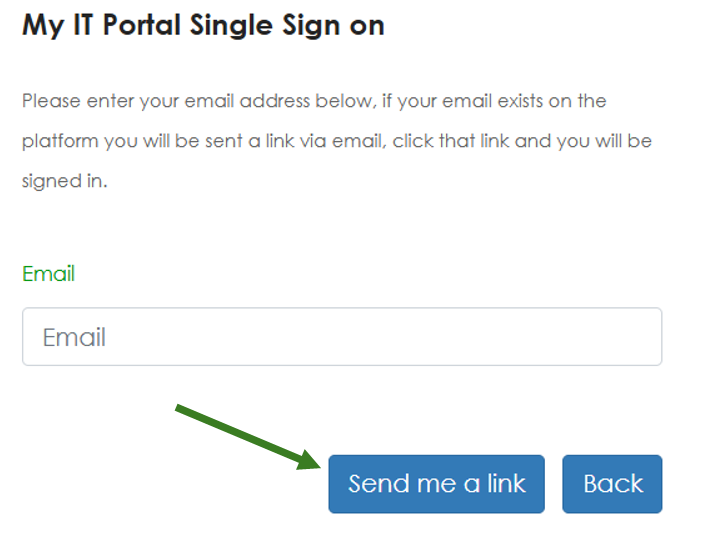This screenshot has height=558, width=707.
Task: Click the "signed in." text line
Action: coord(64,182)
